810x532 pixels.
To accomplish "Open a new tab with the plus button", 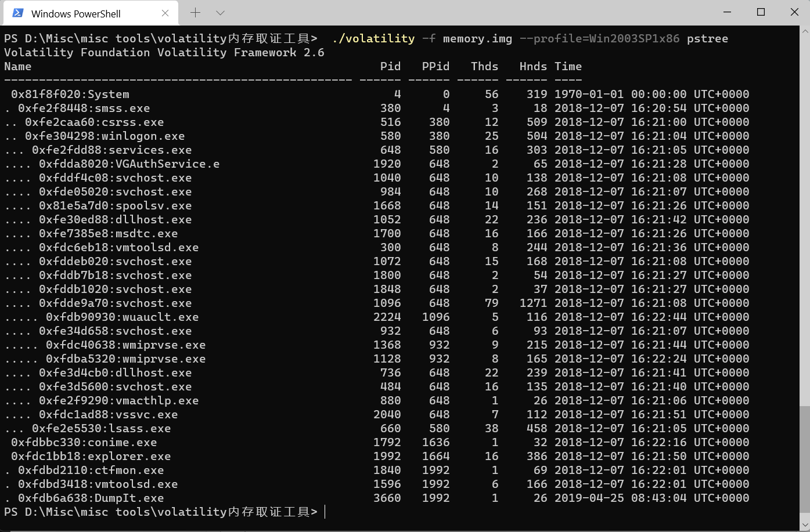I will click(195, 12).
